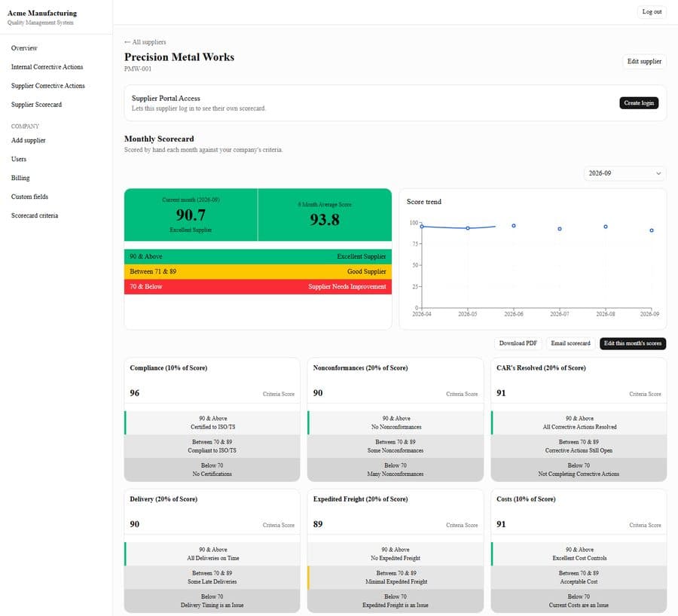Go to Billing settings
Screen dimensions: 678x616
[20, 178]
